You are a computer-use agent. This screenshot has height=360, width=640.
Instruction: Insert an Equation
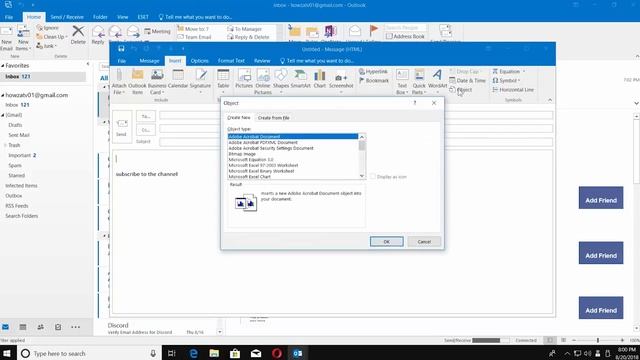tap(509, 71)
